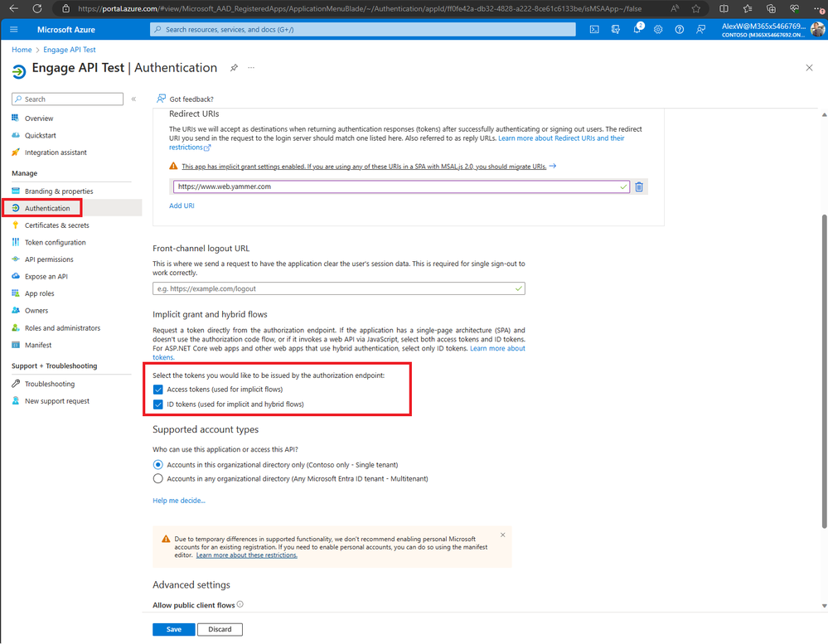
Task: Open the directories and subscriptions filter icon
Action: 616,30
